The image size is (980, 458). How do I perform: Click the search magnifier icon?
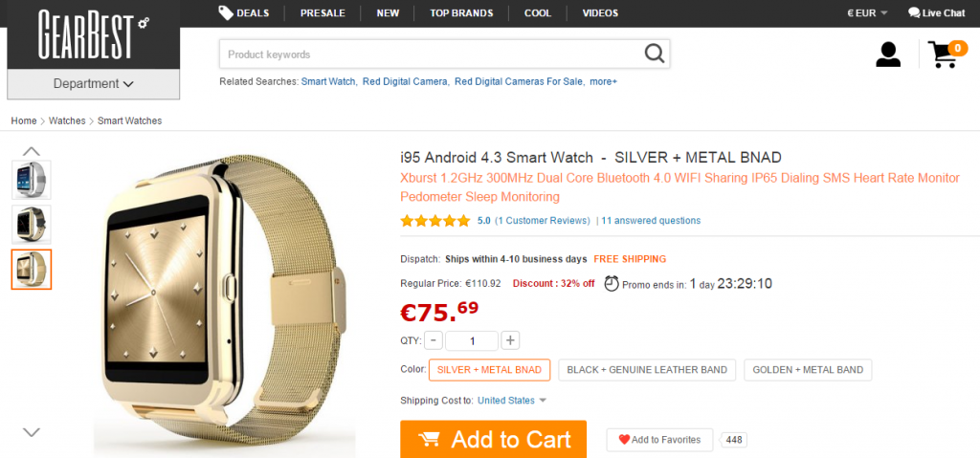click(655, 54)
